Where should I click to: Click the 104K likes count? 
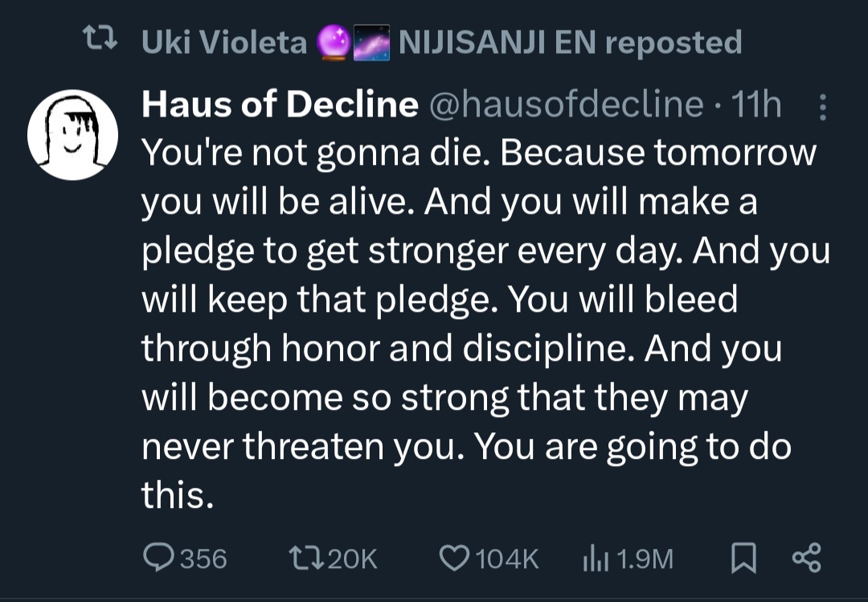[x=506, y=559]
